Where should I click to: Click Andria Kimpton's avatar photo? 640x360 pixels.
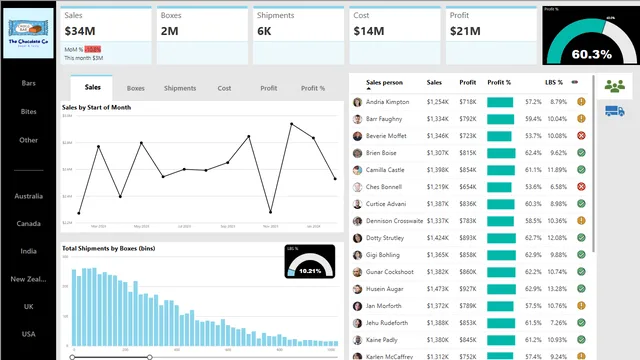pos(358,102)
